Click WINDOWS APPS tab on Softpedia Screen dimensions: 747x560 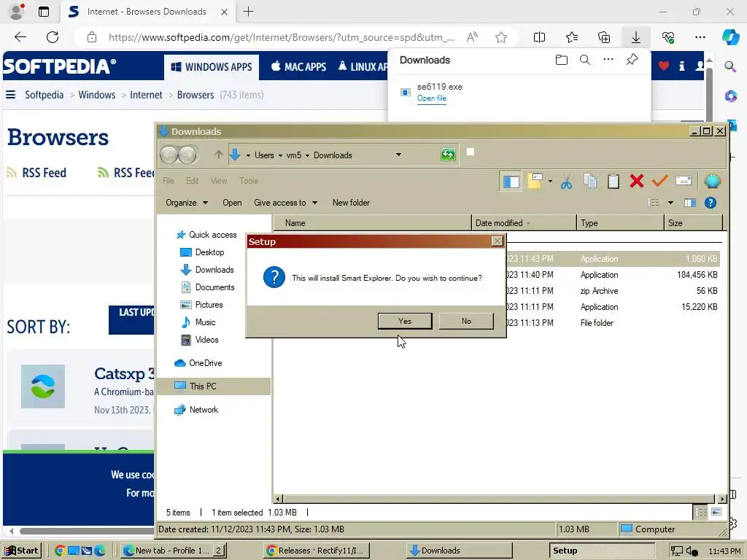[212, 66]
